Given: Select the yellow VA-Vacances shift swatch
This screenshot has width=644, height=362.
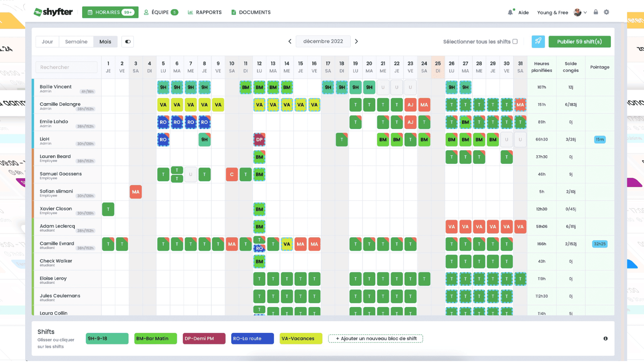Looking at the screenshot, I should tap(301, 339).
